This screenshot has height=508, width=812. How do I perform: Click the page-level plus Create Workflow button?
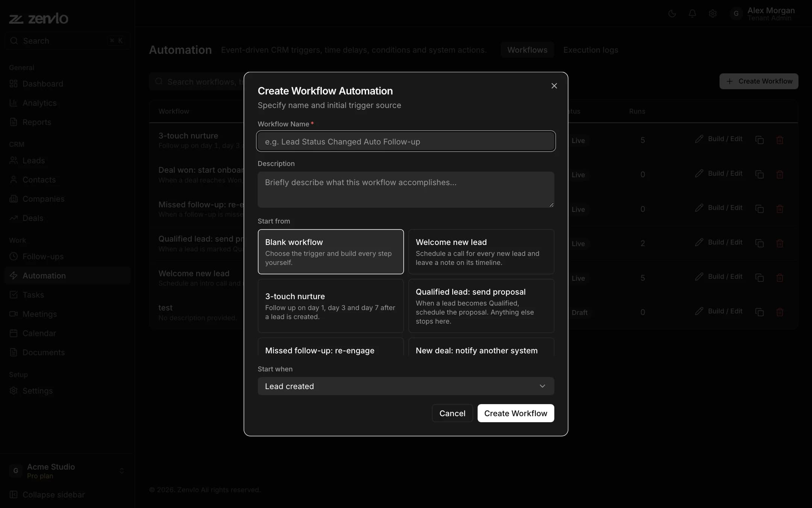coord(759,81)
